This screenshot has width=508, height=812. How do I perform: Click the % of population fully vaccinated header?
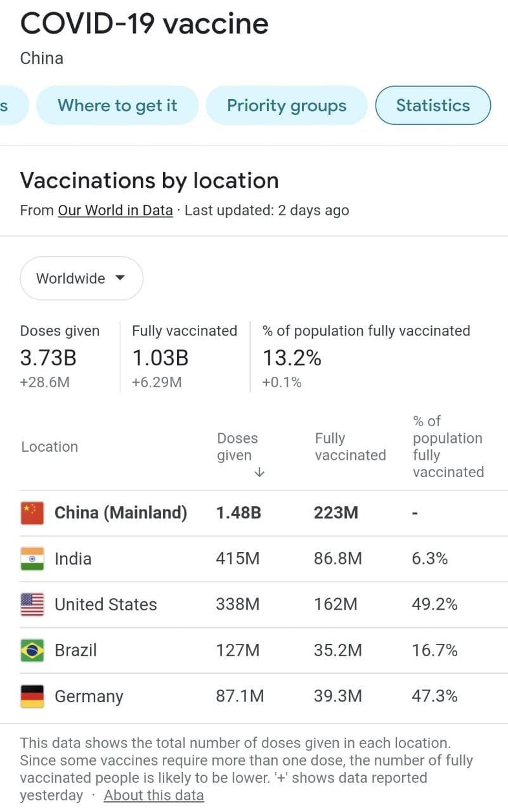click(x=448, y=447)
